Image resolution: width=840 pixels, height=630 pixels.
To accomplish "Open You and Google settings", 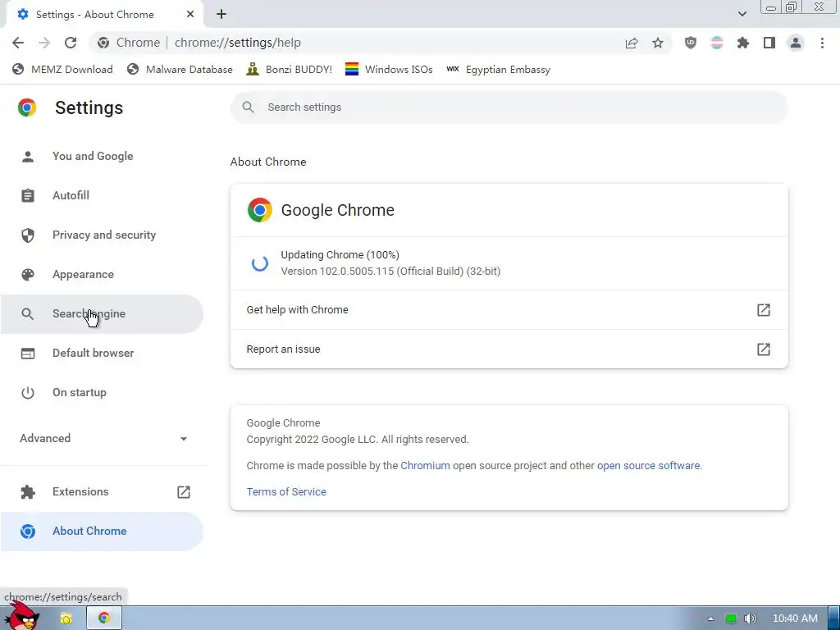I will [x=102, y=157].
